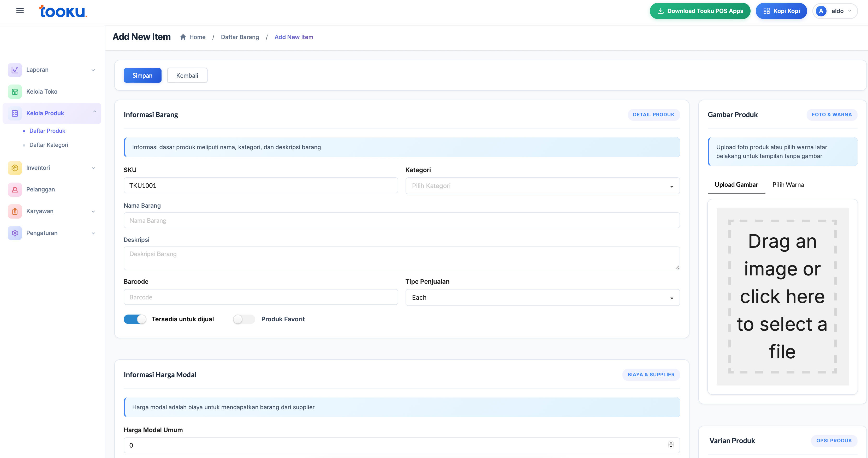Screen dimensions: 868x458
Task: Open the aldo user account menu
Action: (x=835, y=11)
